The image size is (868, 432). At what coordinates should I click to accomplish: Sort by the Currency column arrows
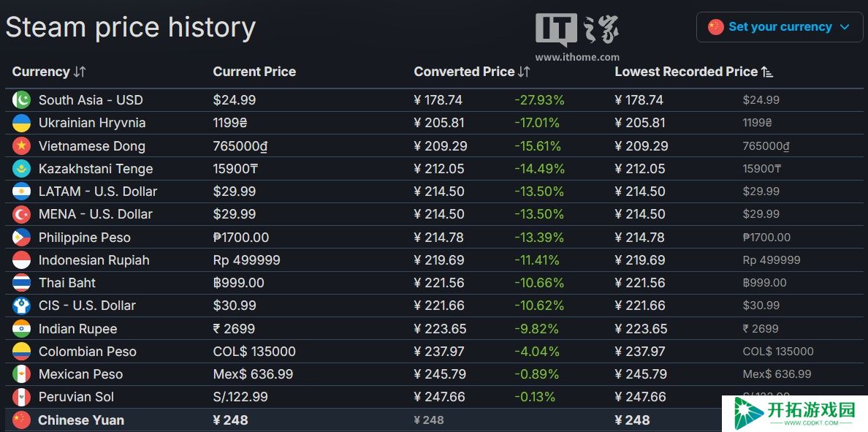(x=80, y=72)
